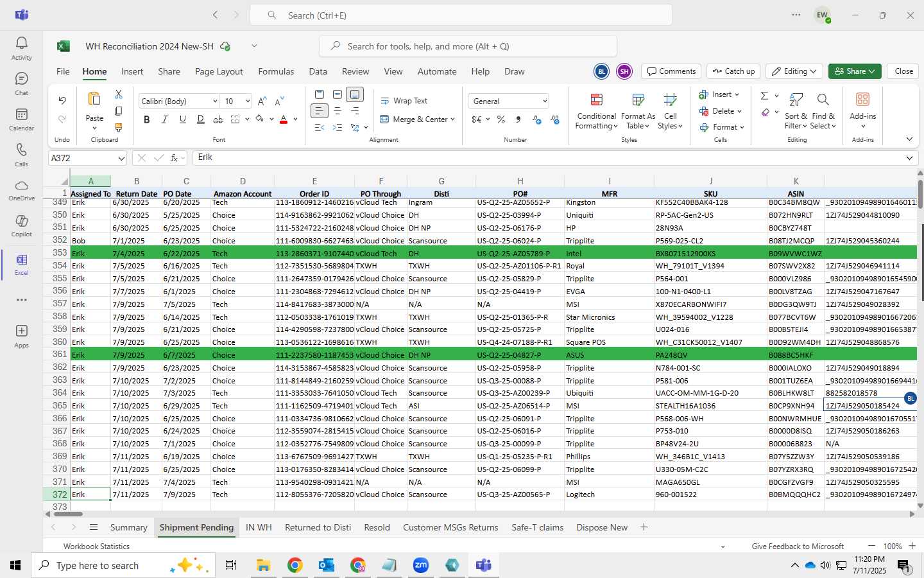Screen dimensions: 924x578
Task: Click the Paste clipboard icon
Action: (x=94, y=99)
